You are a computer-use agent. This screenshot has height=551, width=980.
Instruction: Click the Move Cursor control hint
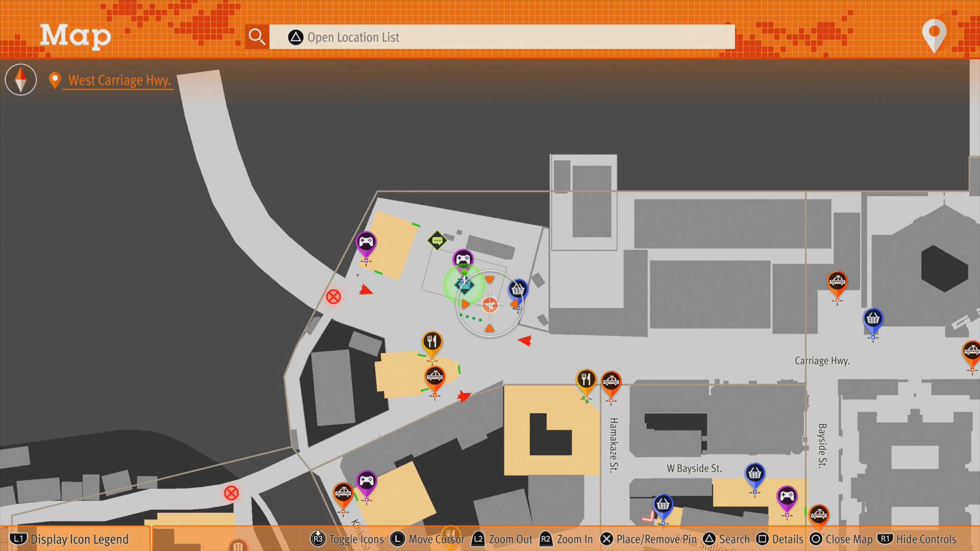(428, 539)
